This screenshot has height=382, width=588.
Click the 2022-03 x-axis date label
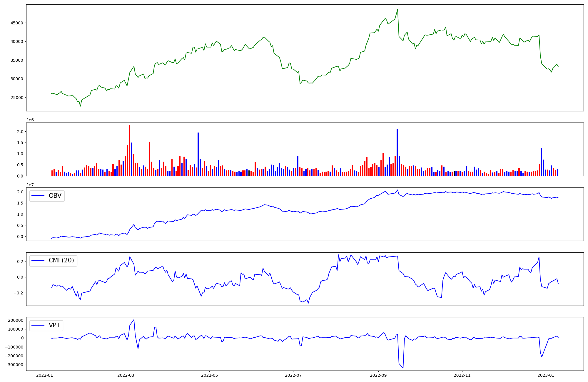(x=126, y=375)
